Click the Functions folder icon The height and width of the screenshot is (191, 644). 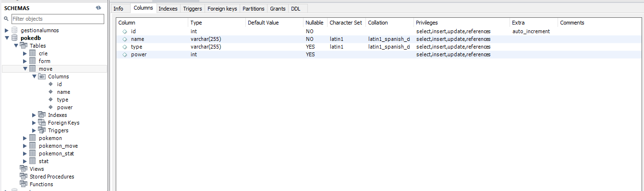coord(24,184)
